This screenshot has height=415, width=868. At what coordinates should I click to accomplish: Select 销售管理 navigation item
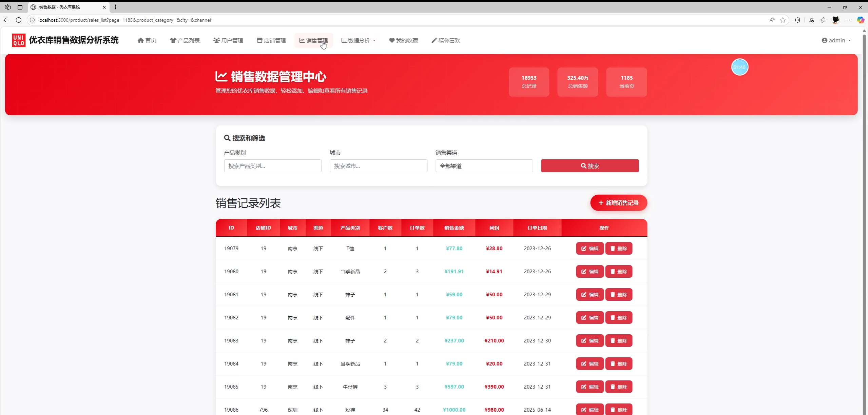[x=313, y=40]
